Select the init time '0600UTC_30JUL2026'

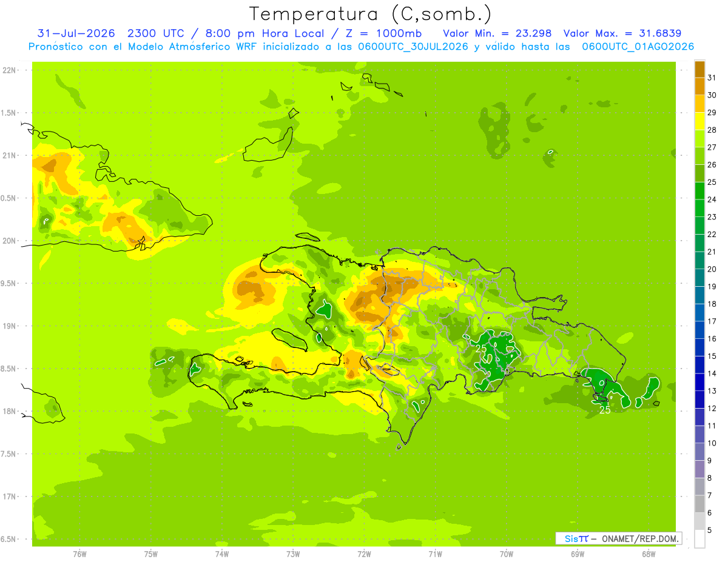[x=413, y=47]
